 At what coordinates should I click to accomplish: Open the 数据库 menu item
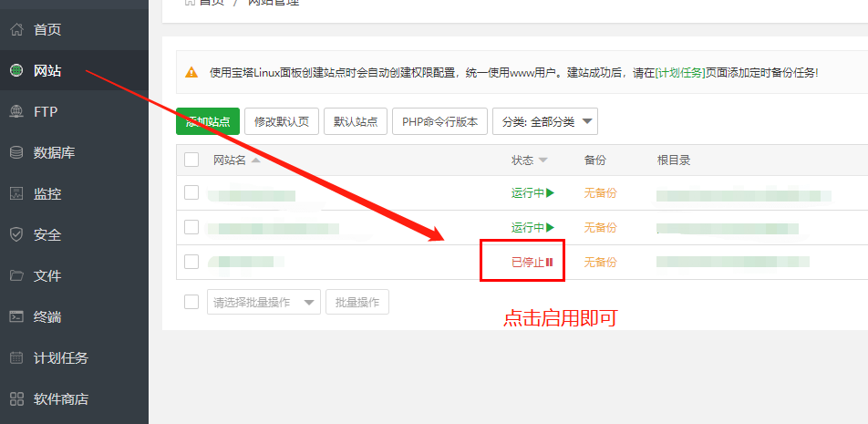pyautogui.click(x=74, y=153)
